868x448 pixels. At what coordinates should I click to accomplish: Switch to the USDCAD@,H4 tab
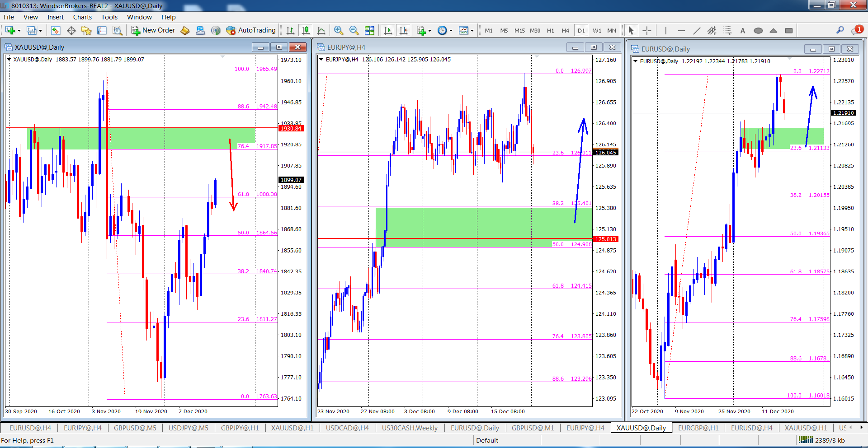pos(347,428)
